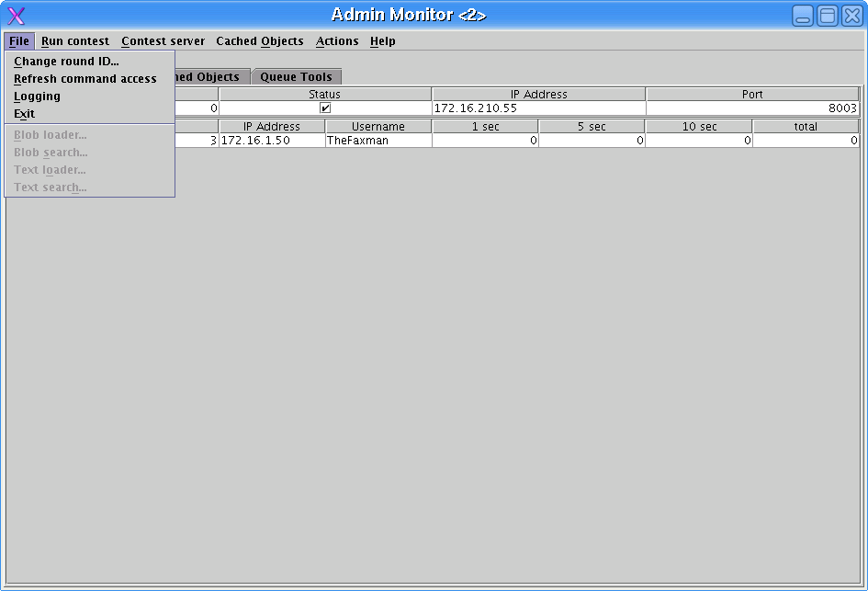Select the port 8003 cell
This screenshot has height=591, width=868.
coord(752,108)
